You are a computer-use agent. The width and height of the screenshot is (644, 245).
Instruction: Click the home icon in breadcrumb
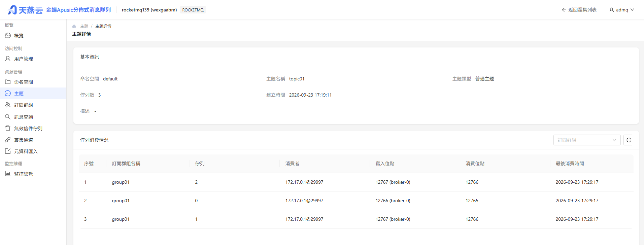pos(74,26)
